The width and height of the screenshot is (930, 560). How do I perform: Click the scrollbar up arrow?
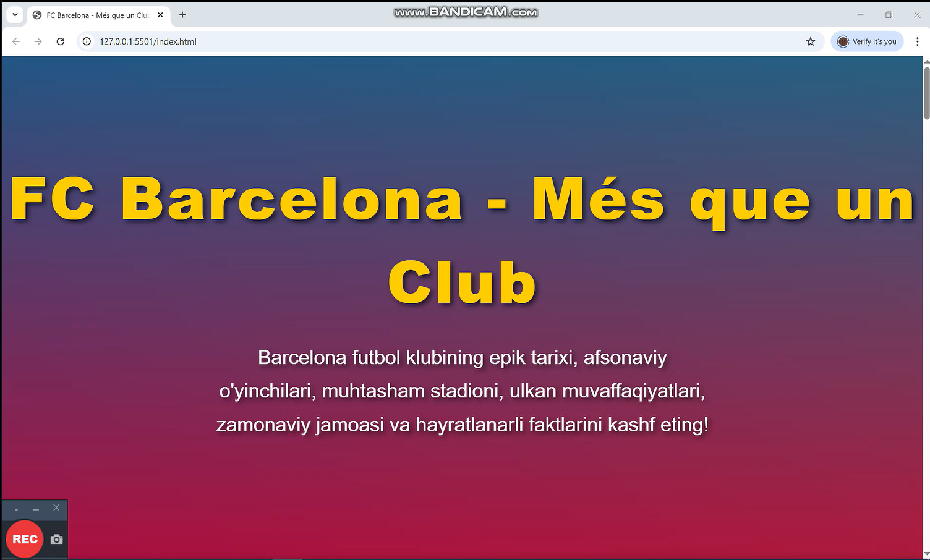point(926,62)
